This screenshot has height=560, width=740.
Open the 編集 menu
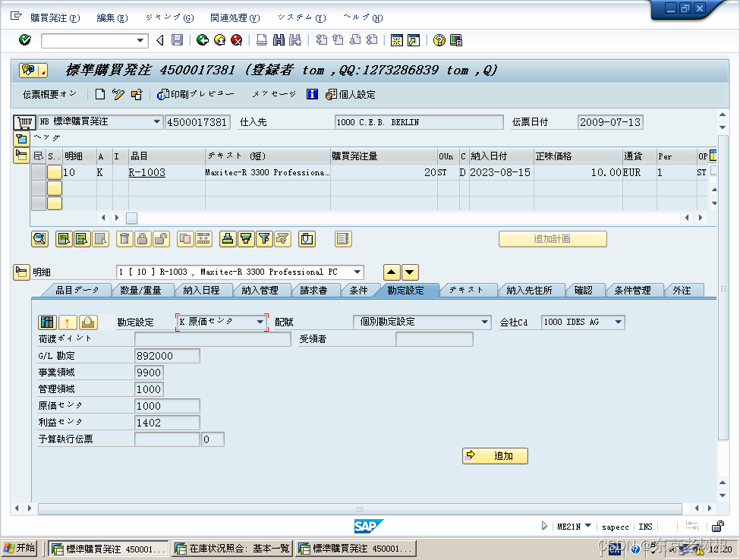coord(112,18)
